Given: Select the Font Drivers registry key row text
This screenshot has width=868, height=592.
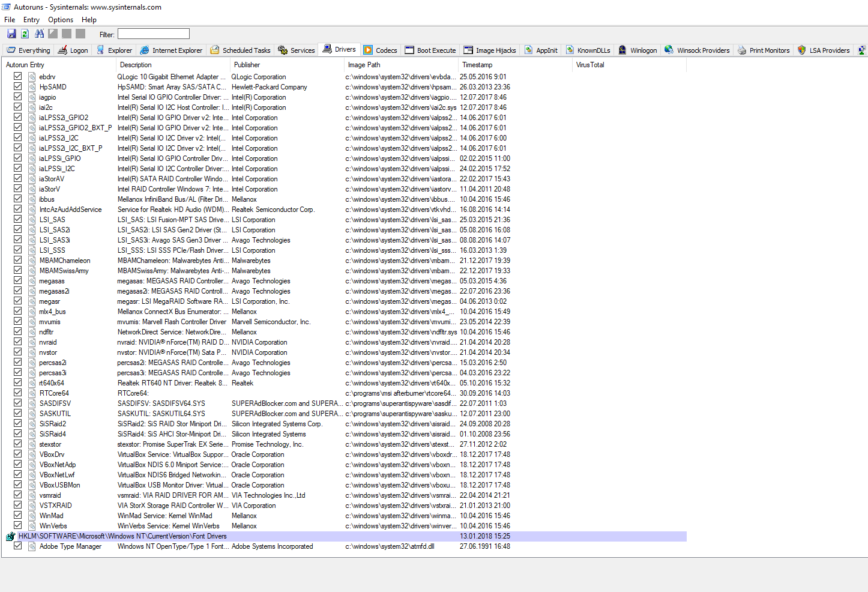Looking at the screenshot, I should [122, 536].
